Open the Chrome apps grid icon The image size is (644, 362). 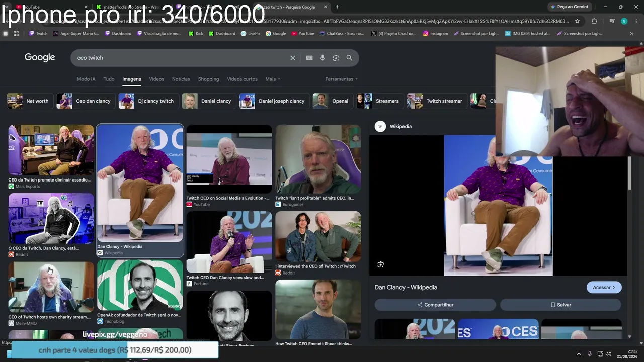pos(16,34)
